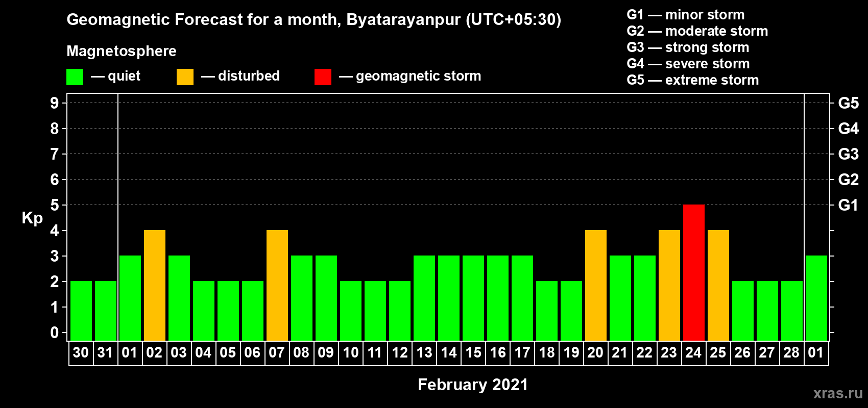Click date label 15 on the axis
Screen dimensions: 868x408
(473, 353)
